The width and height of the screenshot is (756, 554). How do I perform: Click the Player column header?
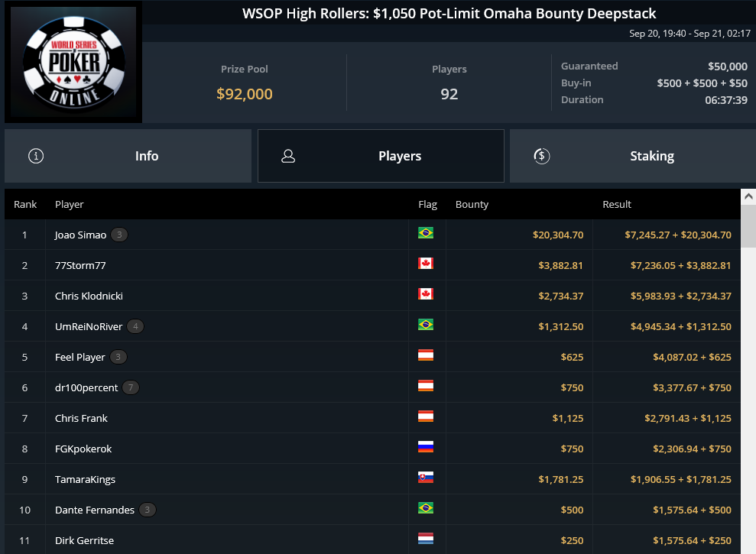[70, 205]
